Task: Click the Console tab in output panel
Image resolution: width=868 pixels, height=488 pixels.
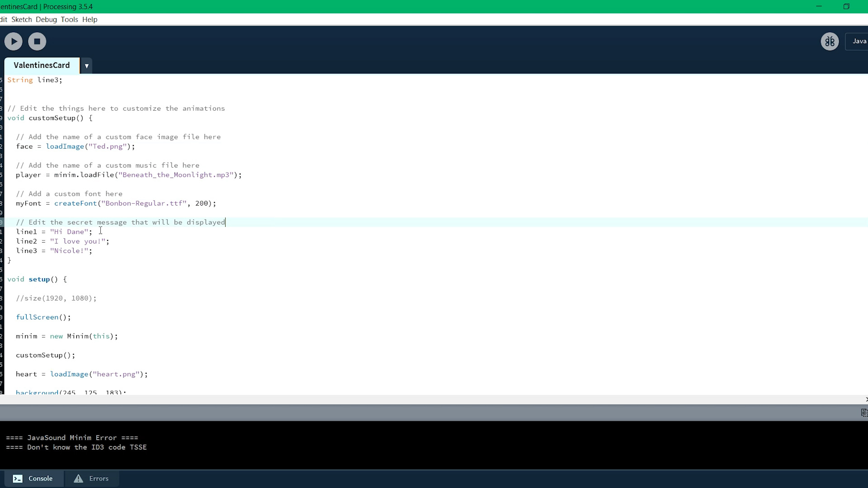Action: click(x=33, y=479)
